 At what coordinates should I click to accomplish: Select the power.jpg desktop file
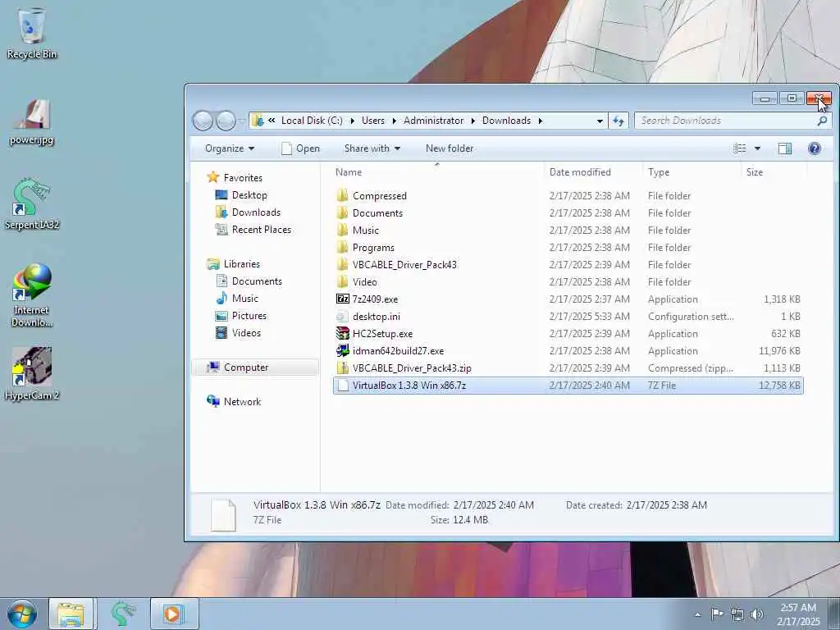pos(32,122)
